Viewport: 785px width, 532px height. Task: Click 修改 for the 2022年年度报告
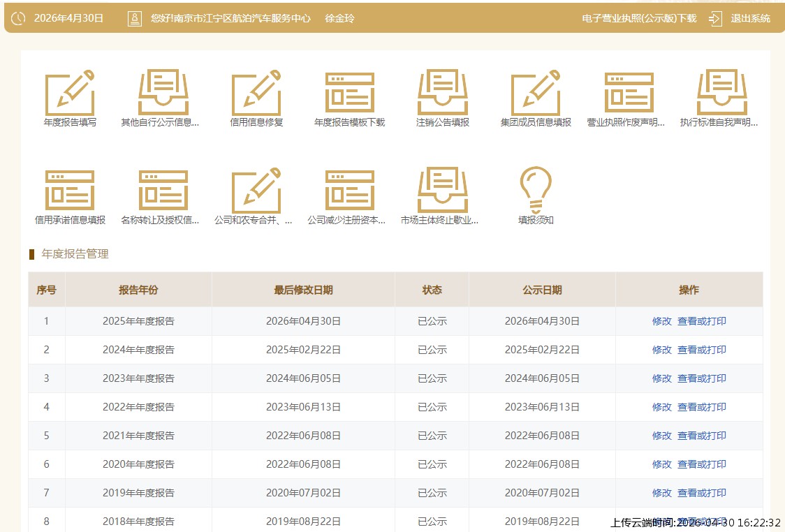pyautogui.click(x=661, y=407)
